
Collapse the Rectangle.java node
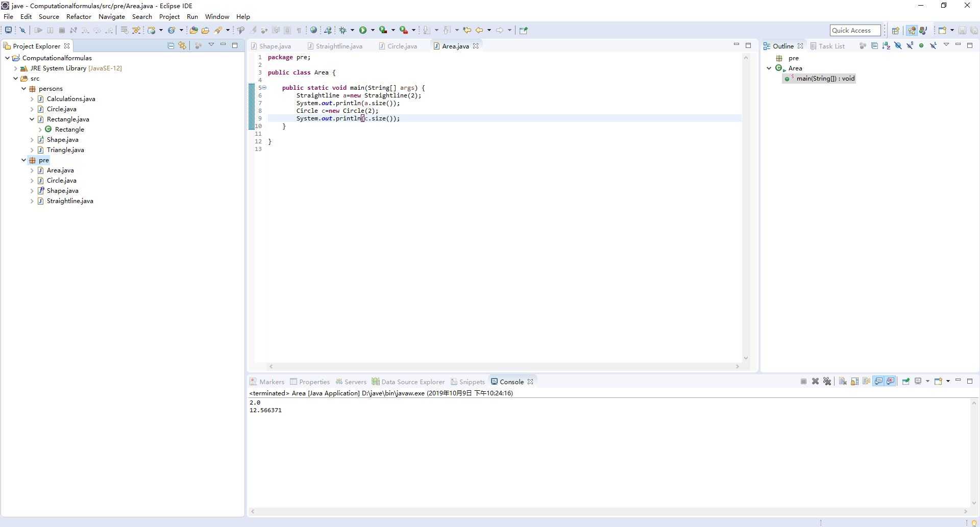(x=32, y=119)
